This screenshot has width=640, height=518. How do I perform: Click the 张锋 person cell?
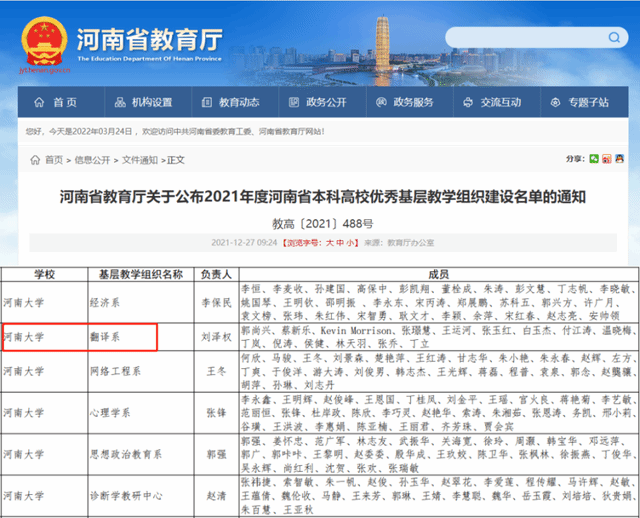tap(216, 413)
